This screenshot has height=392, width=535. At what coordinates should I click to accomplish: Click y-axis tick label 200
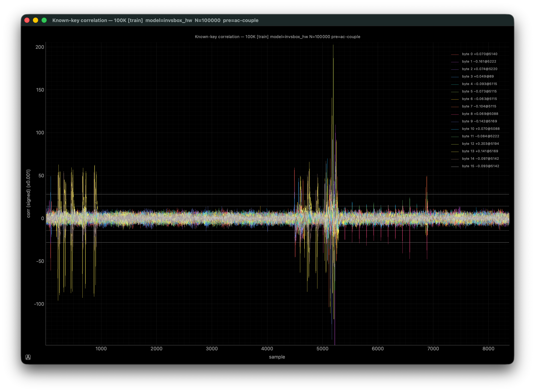(40, 47)
